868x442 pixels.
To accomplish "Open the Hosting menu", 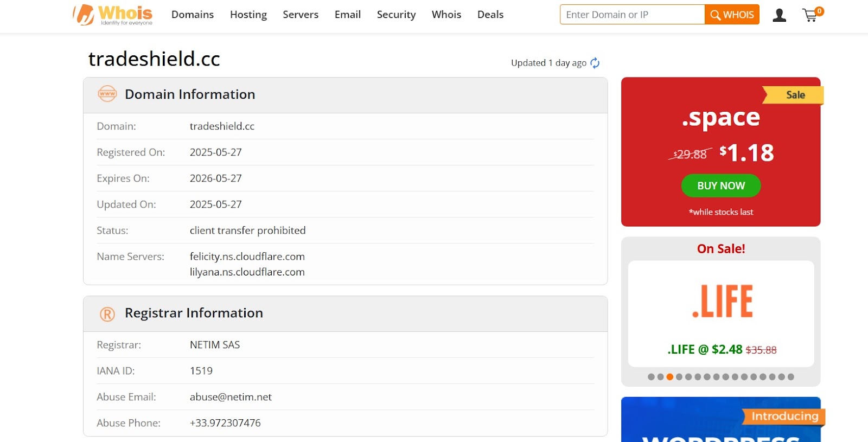I will tap(248, 15).
